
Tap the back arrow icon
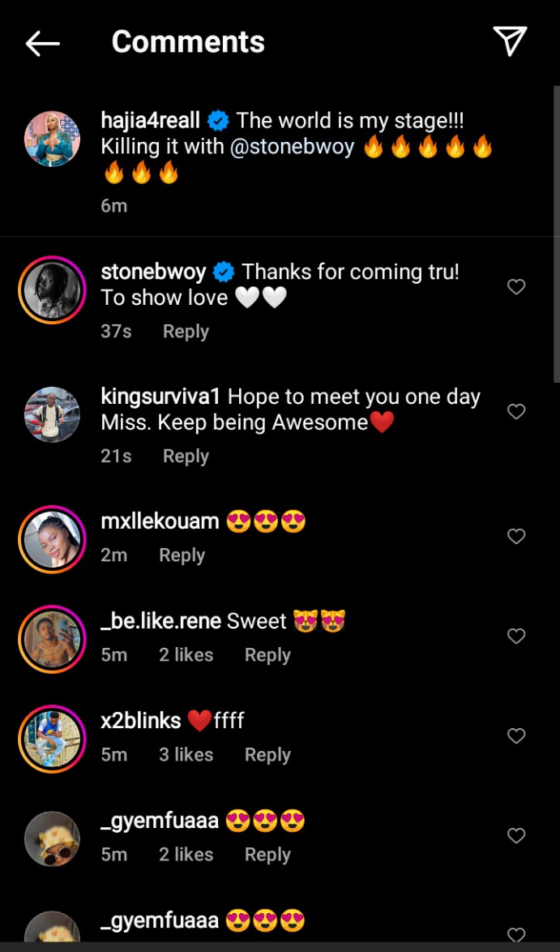click(43, 43)
